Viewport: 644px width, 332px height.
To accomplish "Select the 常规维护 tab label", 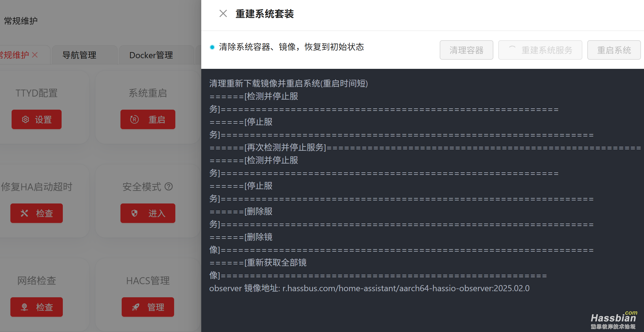I will tap(14, 55).
